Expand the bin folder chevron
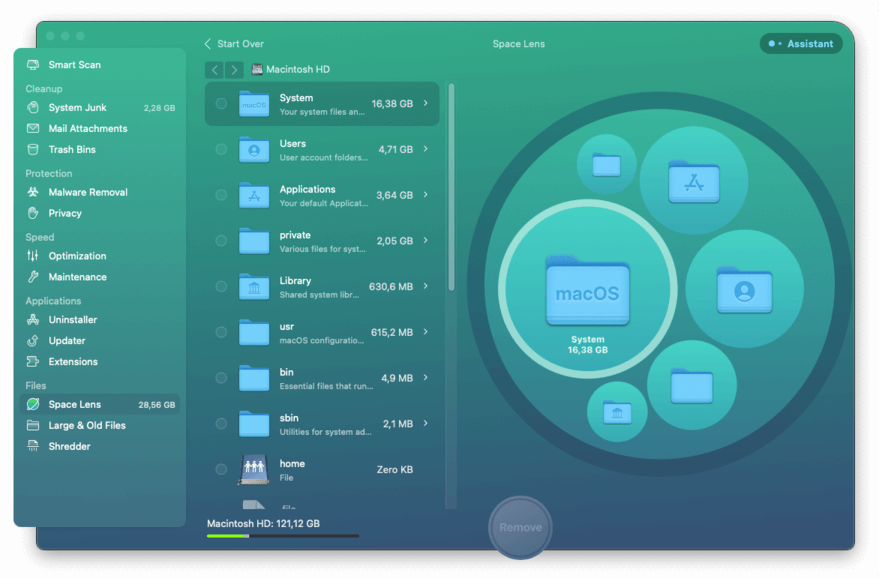 coord(426,377)
